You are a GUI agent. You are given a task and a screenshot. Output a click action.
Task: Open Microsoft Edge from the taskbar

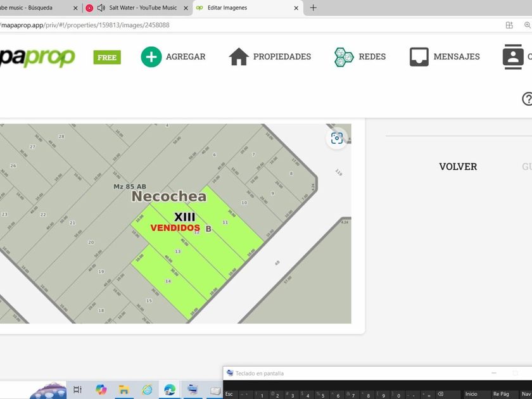click(x=170, y=389)
